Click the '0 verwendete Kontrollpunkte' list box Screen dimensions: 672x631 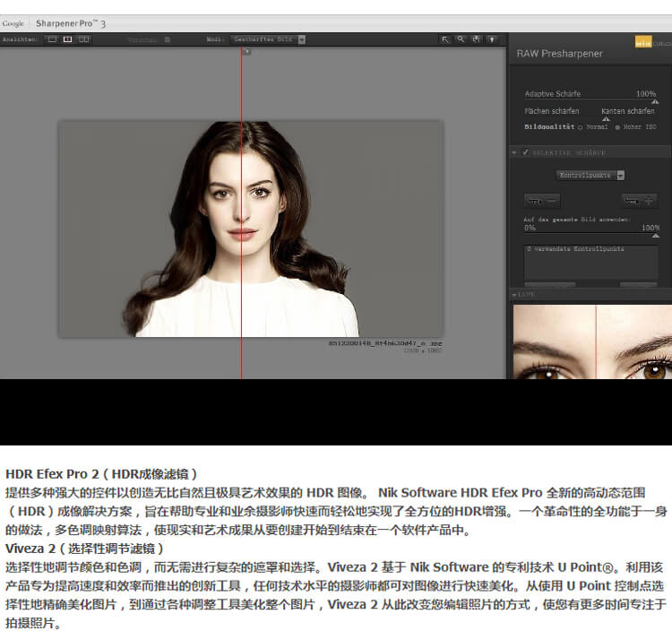point(590,263)
